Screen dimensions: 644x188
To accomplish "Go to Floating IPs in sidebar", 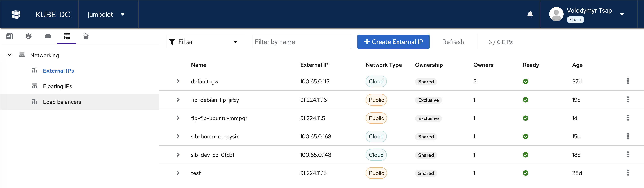I will point(58,86).
